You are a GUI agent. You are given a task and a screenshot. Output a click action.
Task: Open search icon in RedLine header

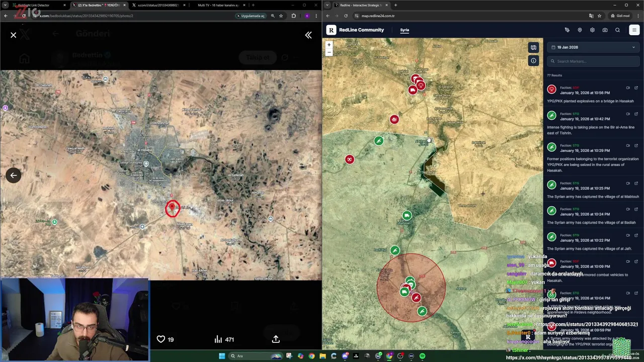coord(617,30)
